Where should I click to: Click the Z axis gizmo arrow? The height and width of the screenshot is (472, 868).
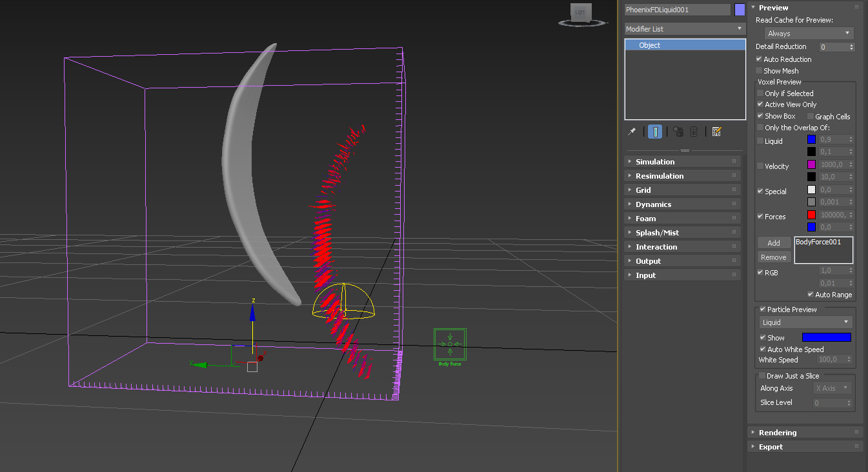pos(252,313)
